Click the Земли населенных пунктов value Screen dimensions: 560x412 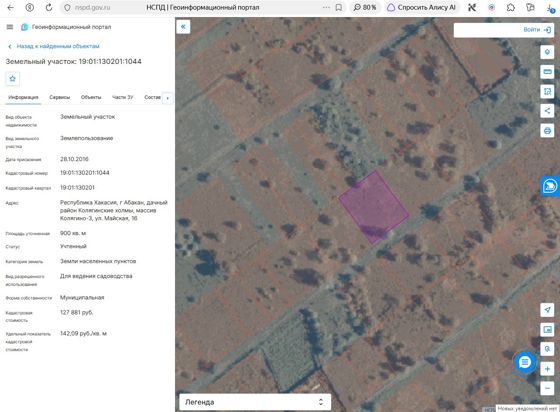[x=98, y=261]
